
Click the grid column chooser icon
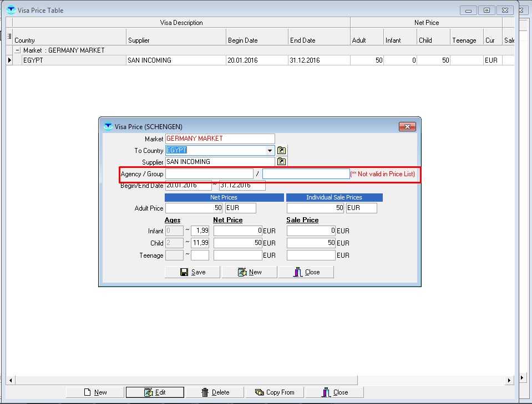pos(9,37)
